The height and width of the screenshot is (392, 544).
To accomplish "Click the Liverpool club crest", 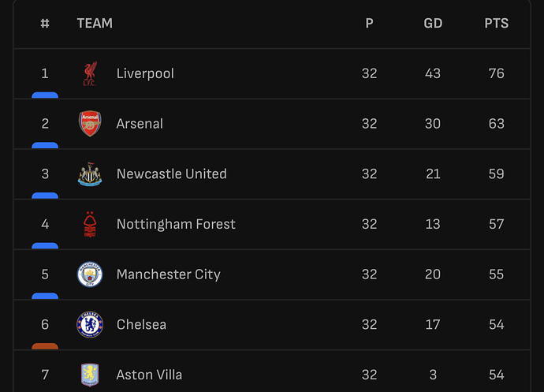I will coord(90,73).
